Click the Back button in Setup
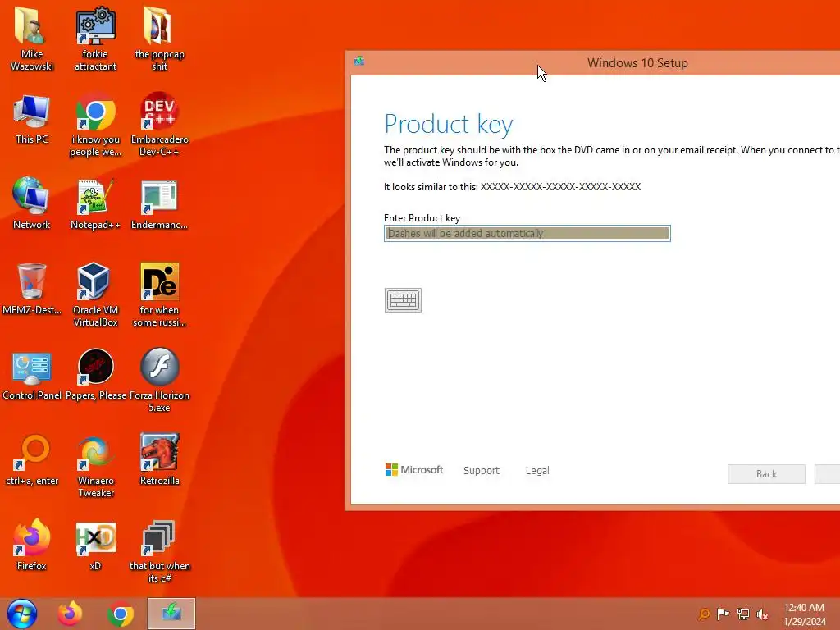This screenshot has height=630, width=840. 767,474
